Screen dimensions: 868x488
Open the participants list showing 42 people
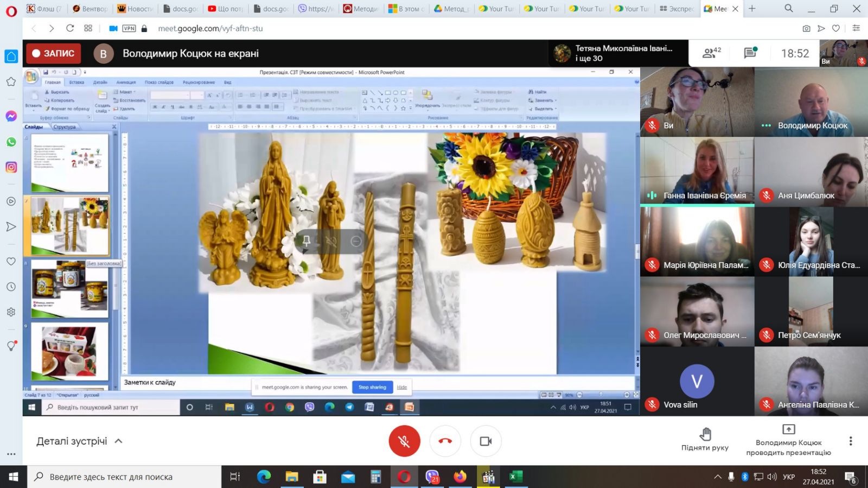[711, 53]
